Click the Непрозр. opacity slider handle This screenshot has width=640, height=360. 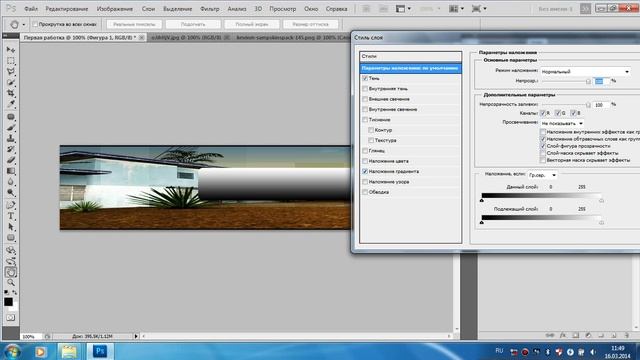pyautogui.click(x=588, y=82)
